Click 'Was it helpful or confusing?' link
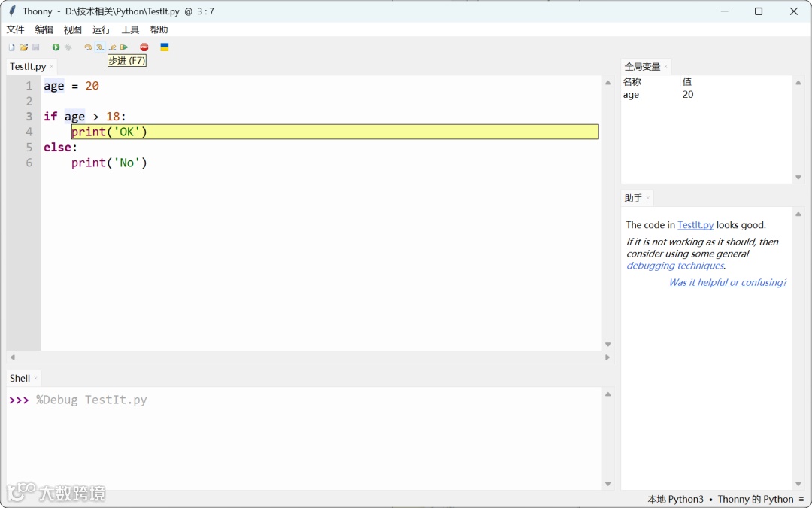812x508 pixels. pyautogui.click(x=728, y=282)
